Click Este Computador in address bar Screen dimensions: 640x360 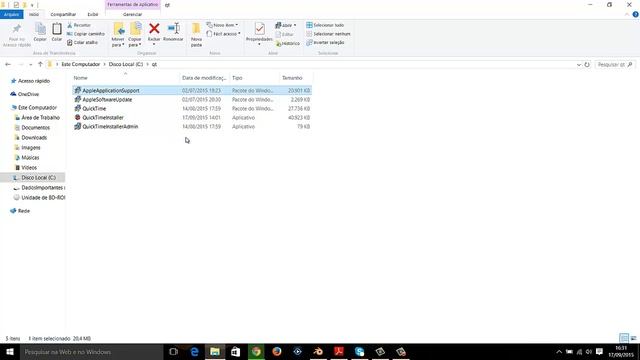(81, 64)
